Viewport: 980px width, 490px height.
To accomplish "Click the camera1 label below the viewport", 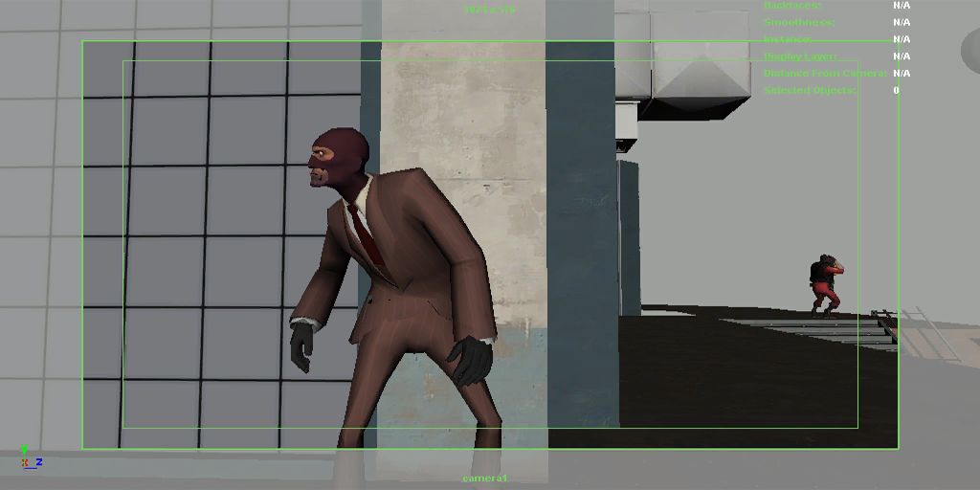I will pyautogui.click(x=485, y=479).
